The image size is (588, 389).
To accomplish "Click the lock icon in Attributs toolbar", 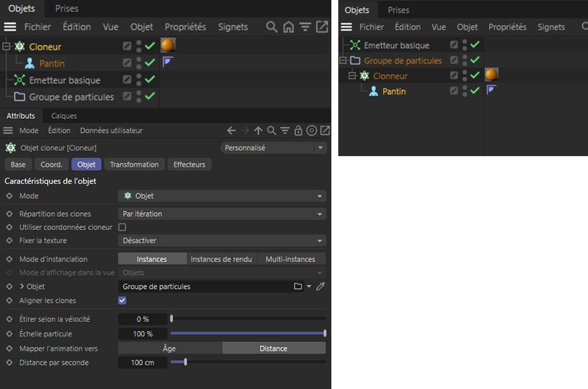I will pos(298,131).
